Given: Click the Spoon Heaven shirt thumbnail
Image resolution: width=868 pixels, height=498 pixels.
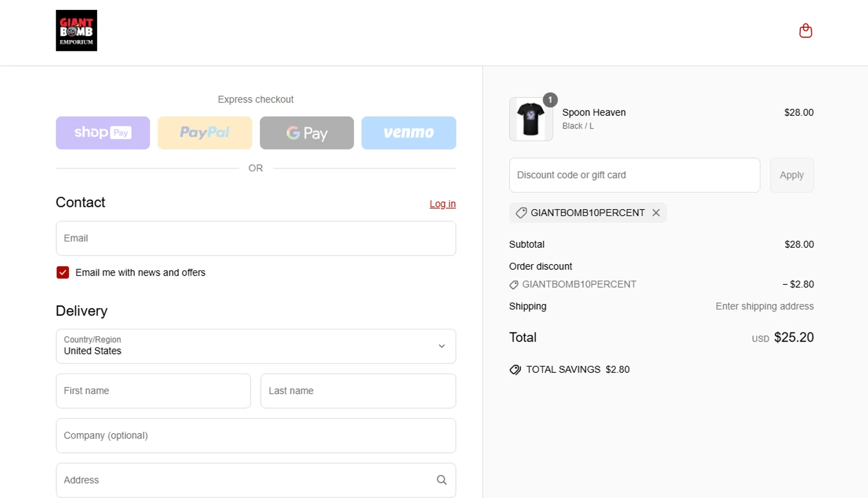Looking at the screenshot, I should point(531,119).
